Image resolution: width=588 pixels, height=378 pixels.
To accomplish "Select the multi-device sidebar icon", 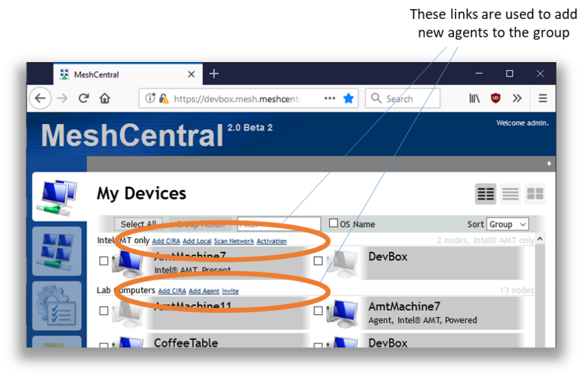I will [57, 251].
